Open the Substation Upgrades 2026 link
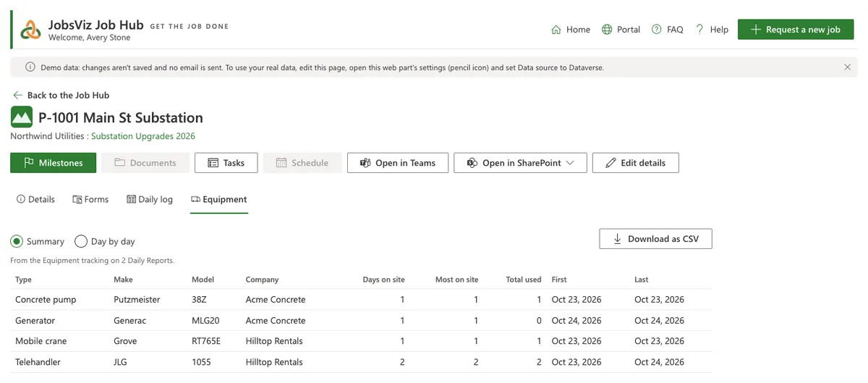Viewport: 868px width, 383px height. [143, 136]
